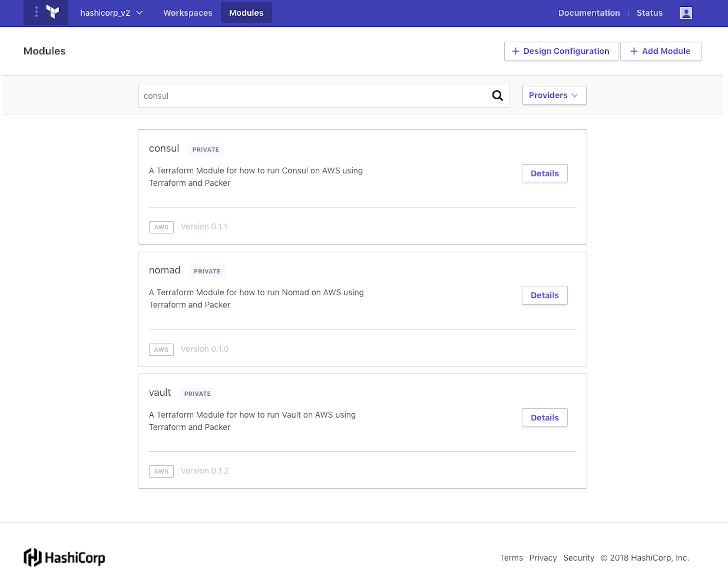This screenshot has width=728, height=583.
Task: Open the Terms link in the footer
Action: point(511,558)
